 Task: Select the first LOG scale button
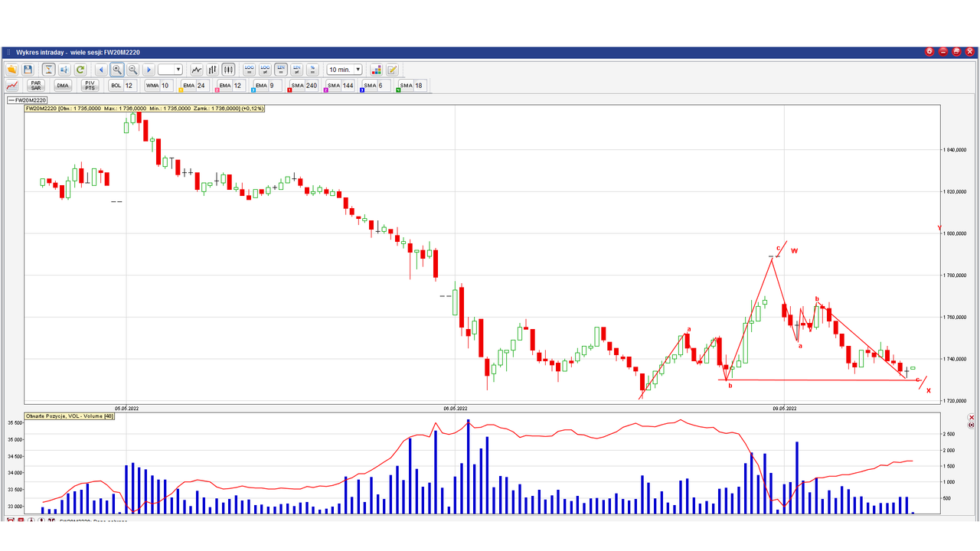(x=249, y=70)
